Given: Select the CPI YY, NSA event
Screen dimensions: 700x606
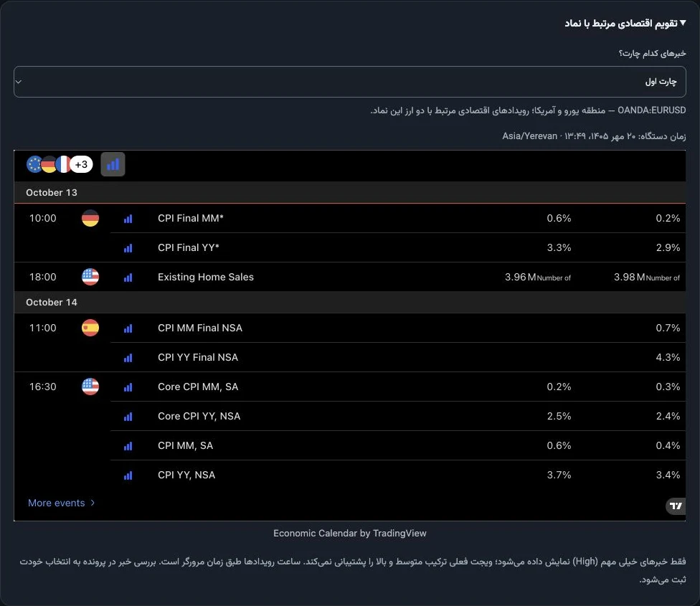Looking at the screenshot, I should click(186, 475).
